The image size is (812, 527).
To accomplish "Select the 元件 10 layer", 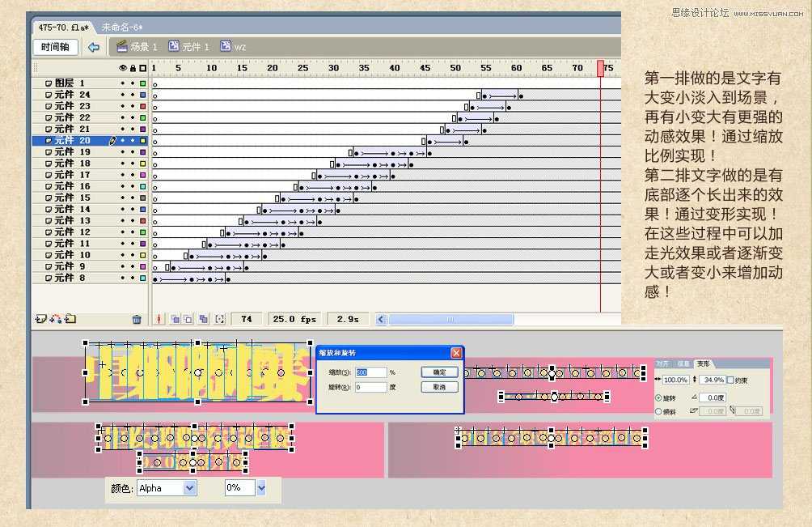I will [91, 255].
